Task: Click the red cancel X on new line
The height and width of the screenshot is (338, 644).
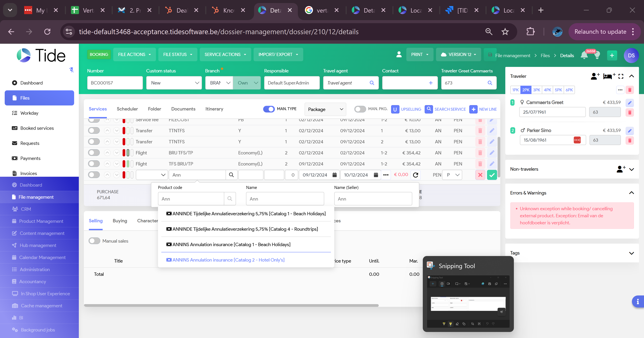Action: [x=480, y=175]
